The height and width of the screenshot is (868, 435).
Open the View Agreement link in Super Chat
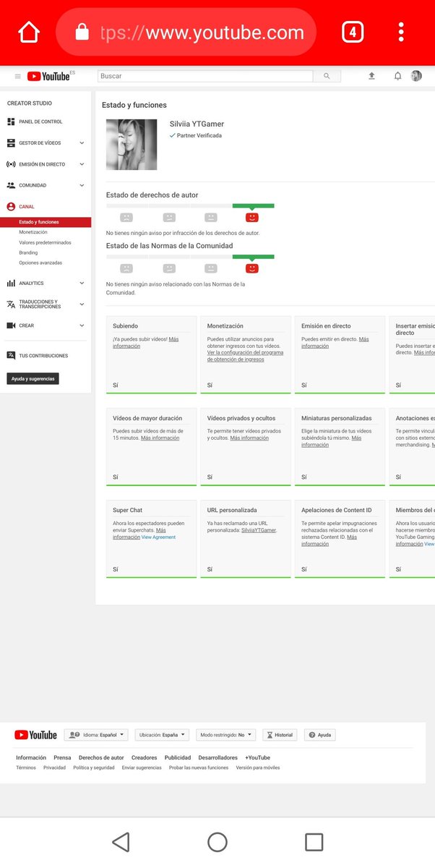point(158,537)
